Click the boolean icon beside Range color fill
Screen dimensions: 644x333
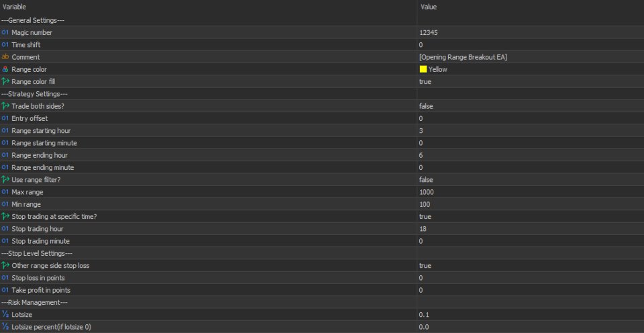point(5,81)
